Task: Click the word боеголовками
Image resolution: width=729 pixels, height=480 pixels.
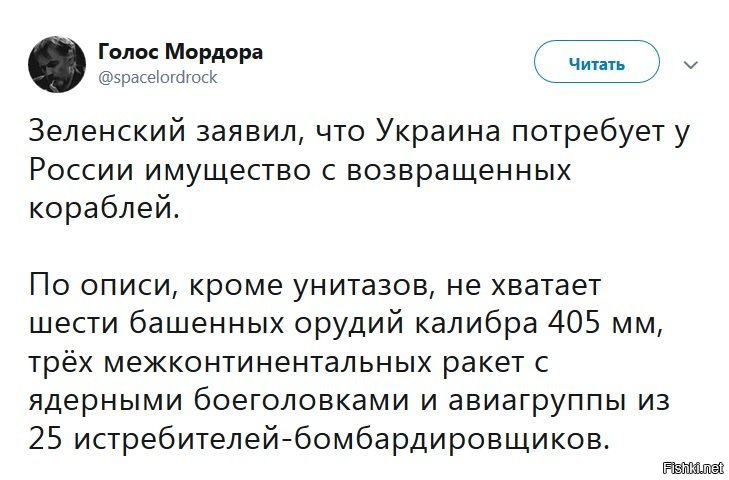Action: point(301,401)
